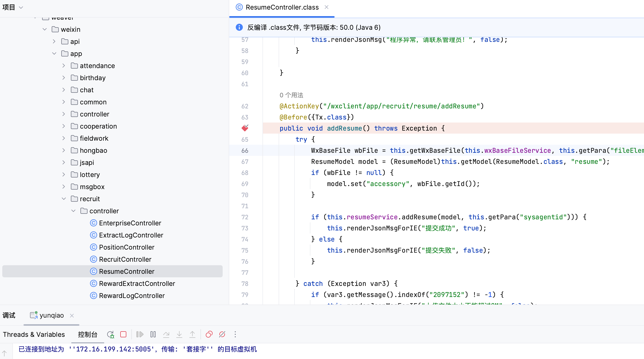Stop the debug session

[123, 334]
